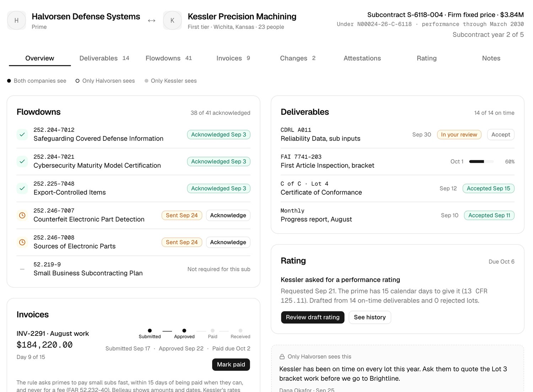This screenshot has height=392, width=533.
Task: Click green check icon for Export-Controlled Items
Action: tap(22, 188)
